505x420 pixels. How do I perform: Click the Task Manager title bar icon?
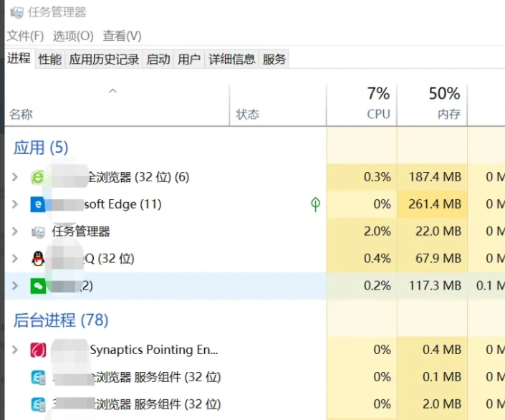tap(16, 11)
